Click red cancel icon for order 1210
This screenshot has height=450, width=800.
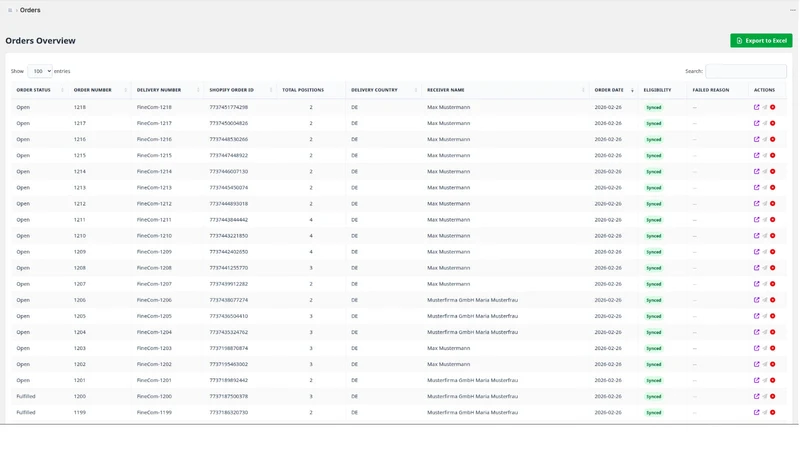[x=772, y=236]
